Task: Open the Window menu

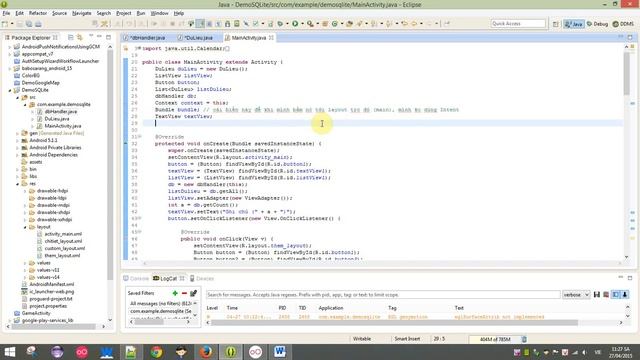Action: click(159, 13)
